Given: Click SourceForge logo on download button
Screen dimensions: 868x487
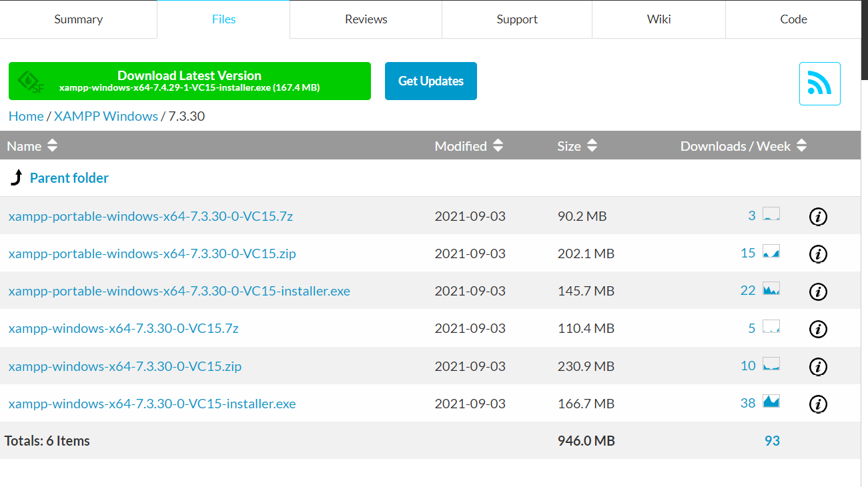Looking at the screenshot, I should click(30, 81).
